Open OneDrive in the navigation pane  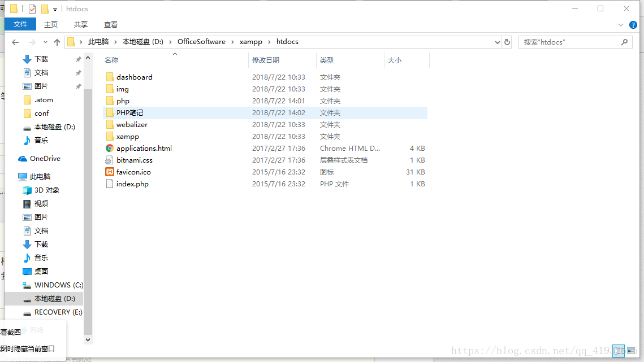click(45, 159)
